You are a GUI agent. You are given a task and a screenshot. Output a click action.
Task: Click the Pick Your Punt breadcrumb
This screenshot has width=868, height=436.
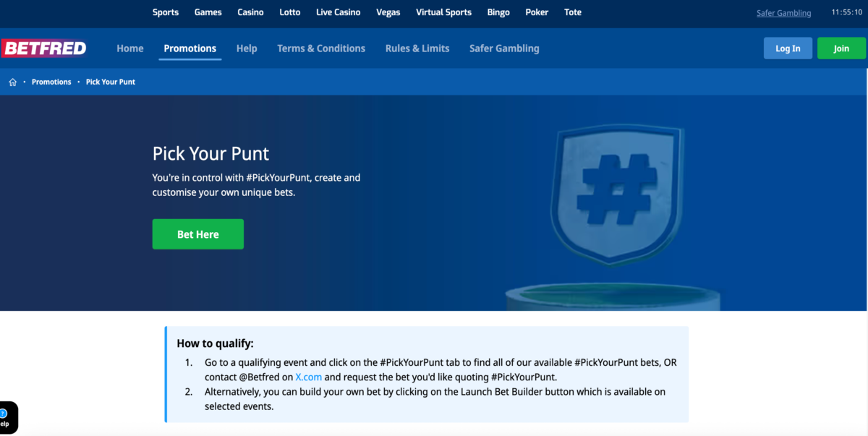tap(111, 82)
